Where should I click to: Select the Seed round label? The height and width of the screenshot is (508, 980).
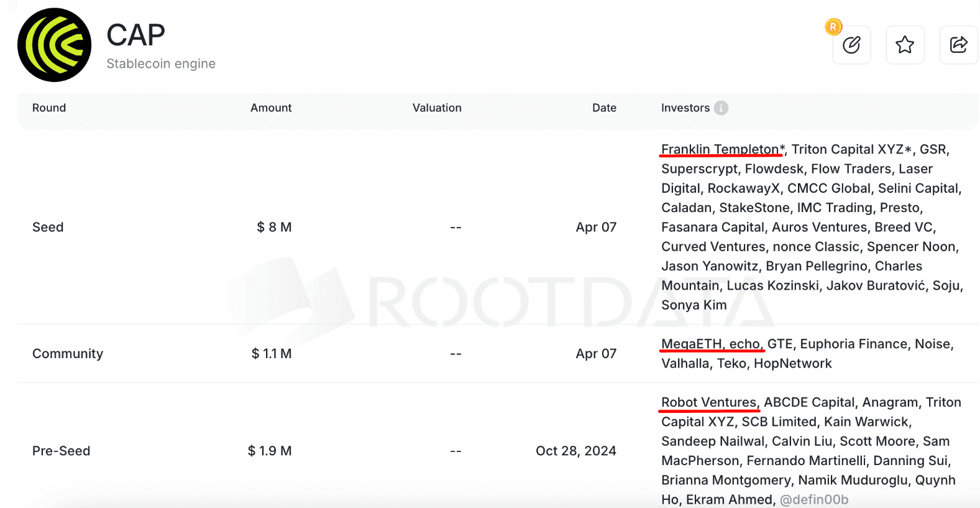48,227
